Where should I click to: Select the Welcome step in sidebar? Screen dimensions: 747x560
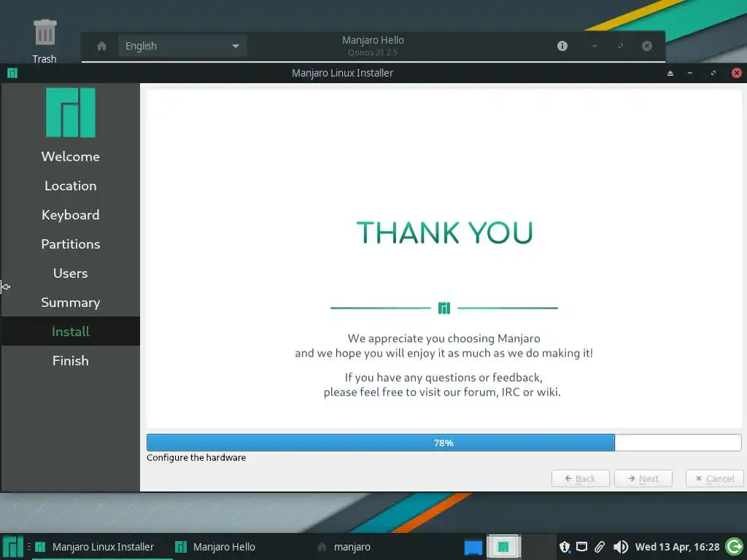pyautogui.click(x=71, y=157)
